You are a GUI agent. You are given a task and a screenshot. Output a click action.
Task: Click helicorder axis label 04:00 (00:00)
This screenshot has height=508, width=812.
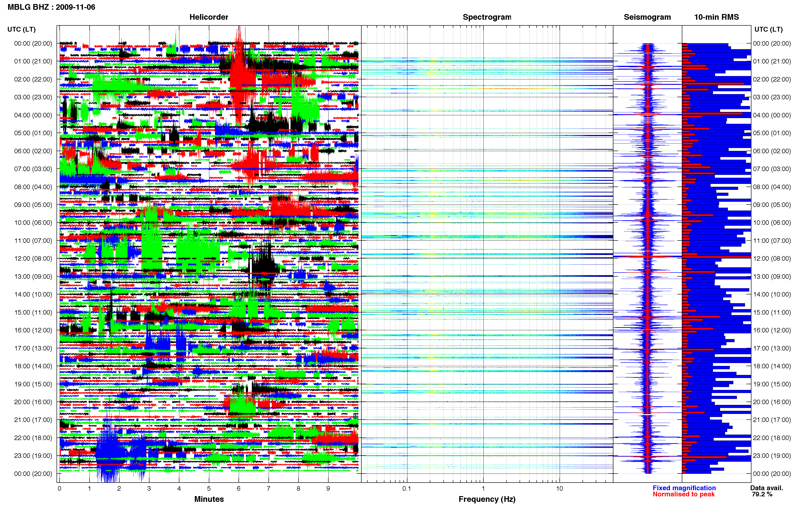[x=33, y=115]
